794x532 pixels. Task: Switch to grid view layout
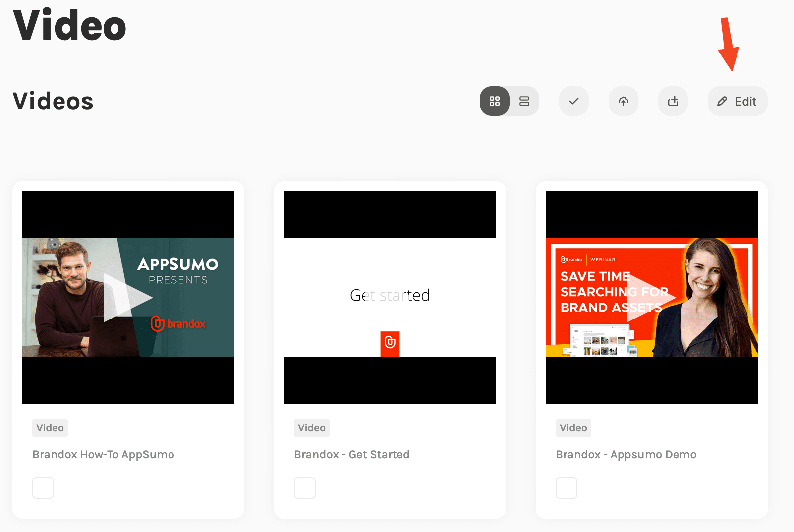(x=495, y=101)
